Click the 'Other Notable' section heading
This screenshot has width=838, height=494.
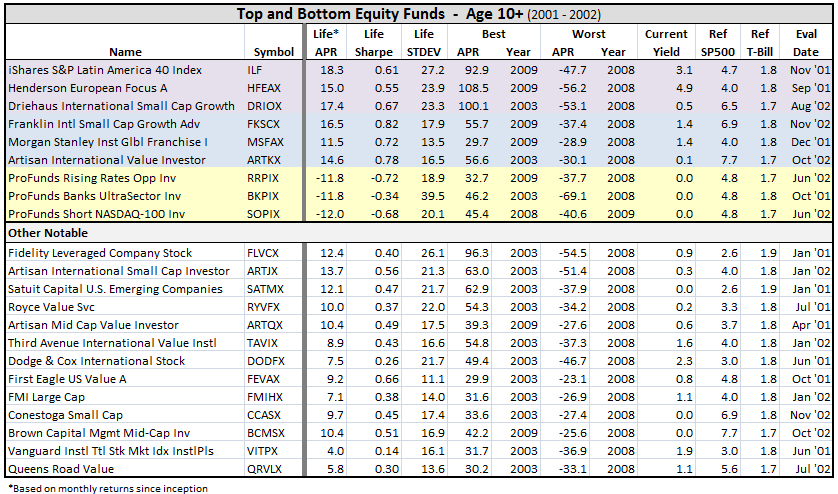point(45,233)
